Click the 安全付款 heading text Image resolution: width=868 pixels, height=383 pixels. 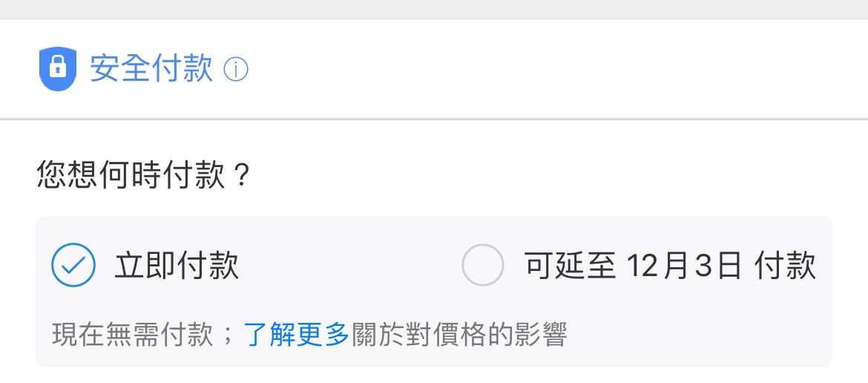pyautogui.click(x=151, y=69)
